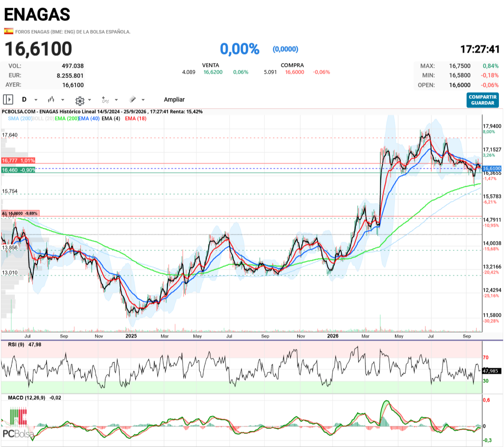Click the MIN value 16,5800
The height and width of the screenshot is (447, 504).
pos(460,75)
